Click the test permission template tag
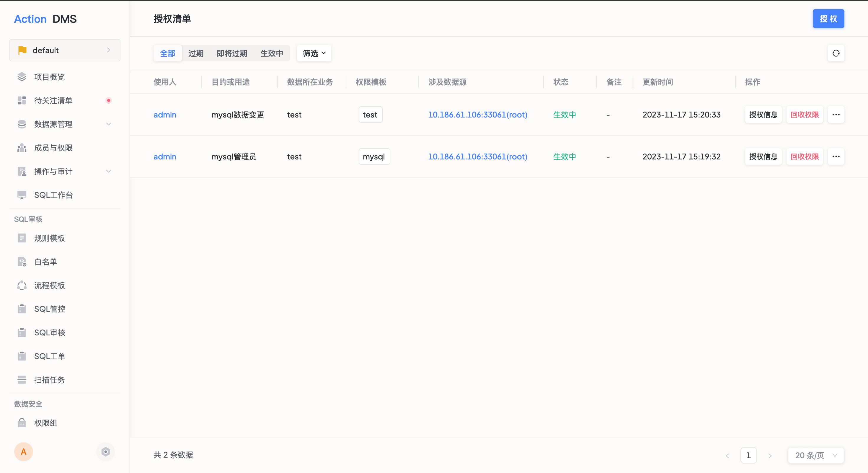The image size is (868, 473). pyautogui.click(x=370, y=115)
